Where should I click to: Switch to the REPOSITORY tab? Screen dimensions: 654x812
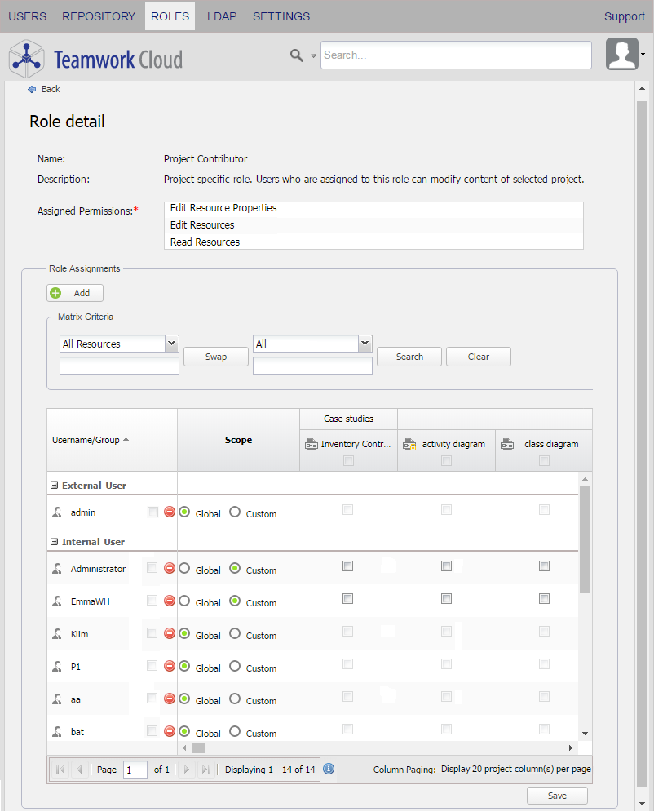click(x=99, y=16)
